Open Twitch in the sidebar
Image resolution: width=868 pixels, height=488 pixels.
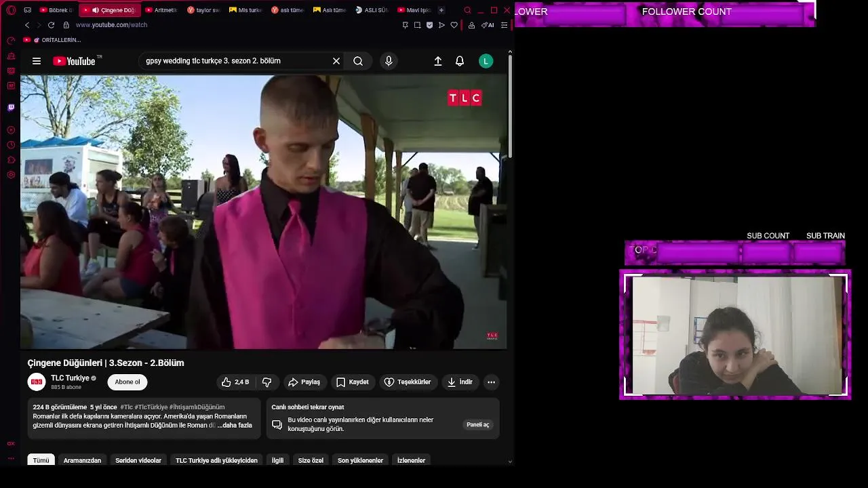[11, 107]
